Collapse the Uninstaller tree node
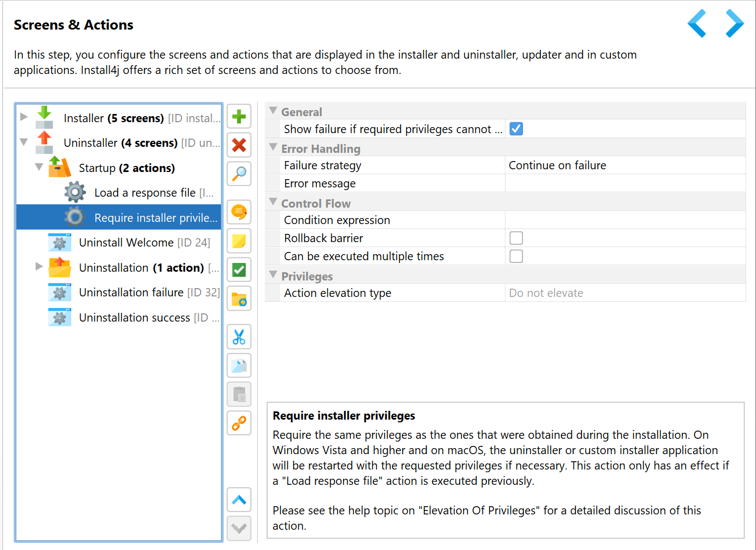 click(24, 142)
